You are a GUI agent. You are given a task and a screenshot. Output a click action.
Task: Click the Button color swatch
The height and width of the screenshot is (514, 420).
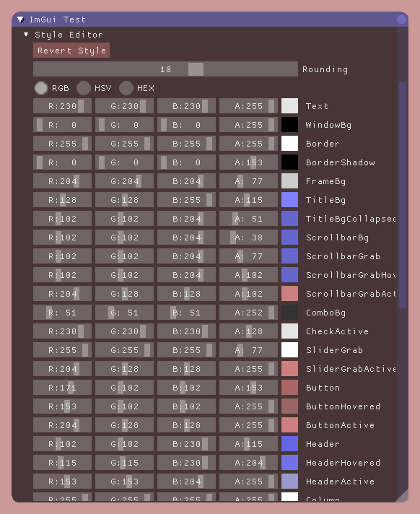pyautogui.click(x=289, y=388)
